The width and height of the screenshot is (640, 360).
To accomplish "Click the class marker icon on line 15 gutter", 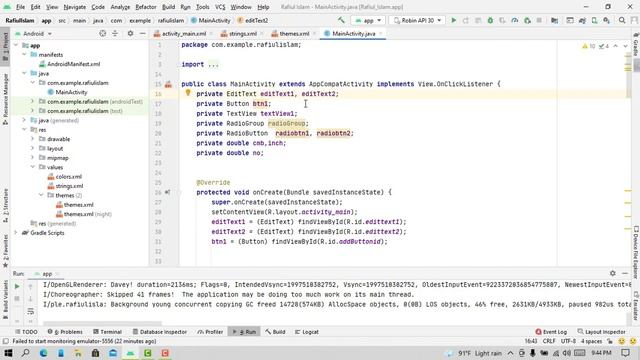I will tap(168, 84).
